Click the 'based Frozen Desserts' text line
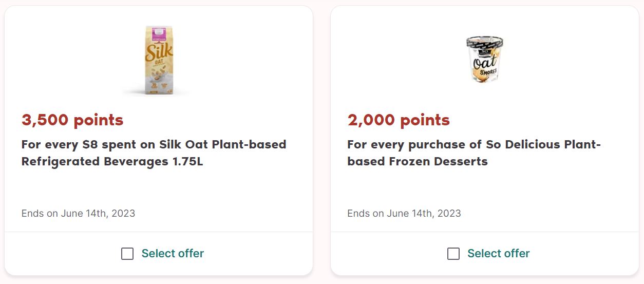 [x=417, y=161]
